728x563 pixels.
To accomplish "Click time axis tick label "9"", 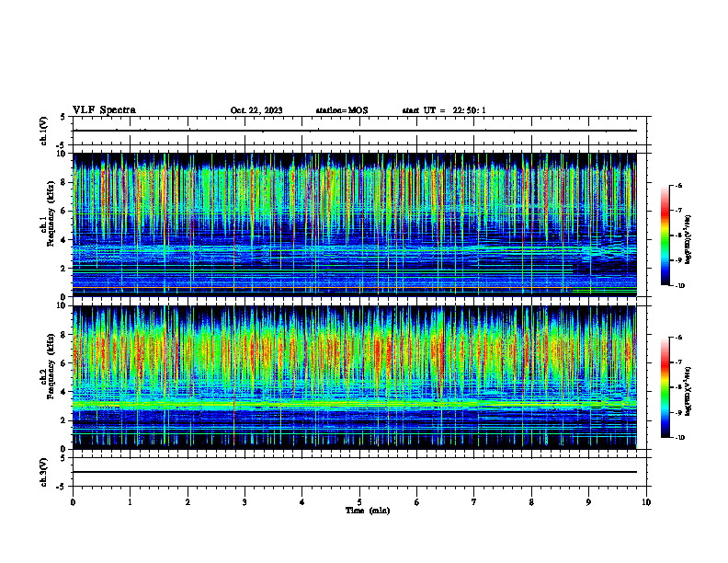I will 588,502.
